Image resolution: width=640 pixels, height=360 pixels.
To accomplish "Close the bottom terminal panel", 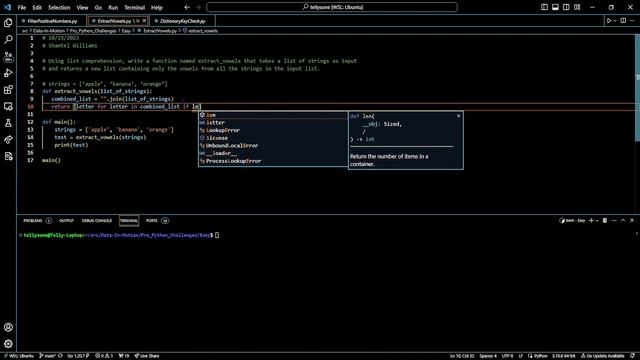I will coord(632,220).
